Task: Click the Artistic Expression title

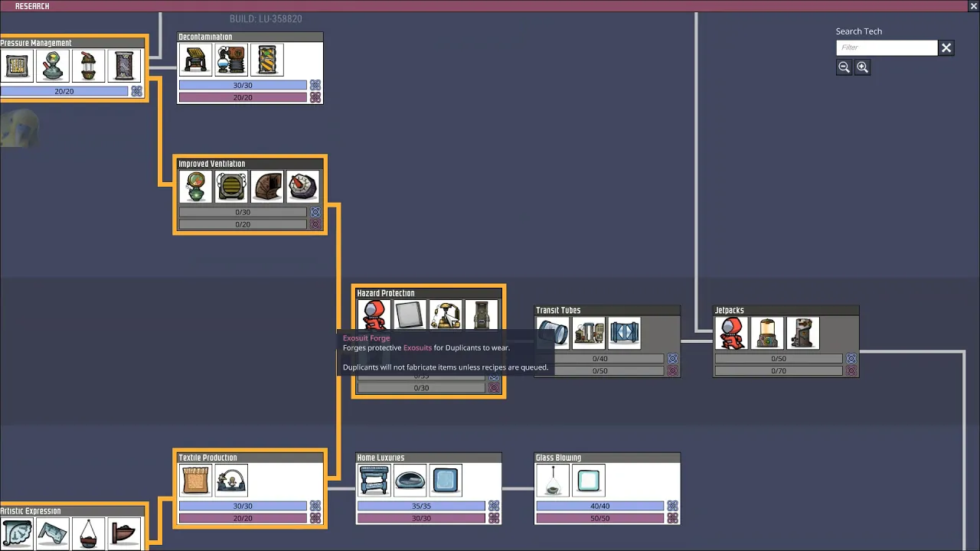Action: (31, 511)
